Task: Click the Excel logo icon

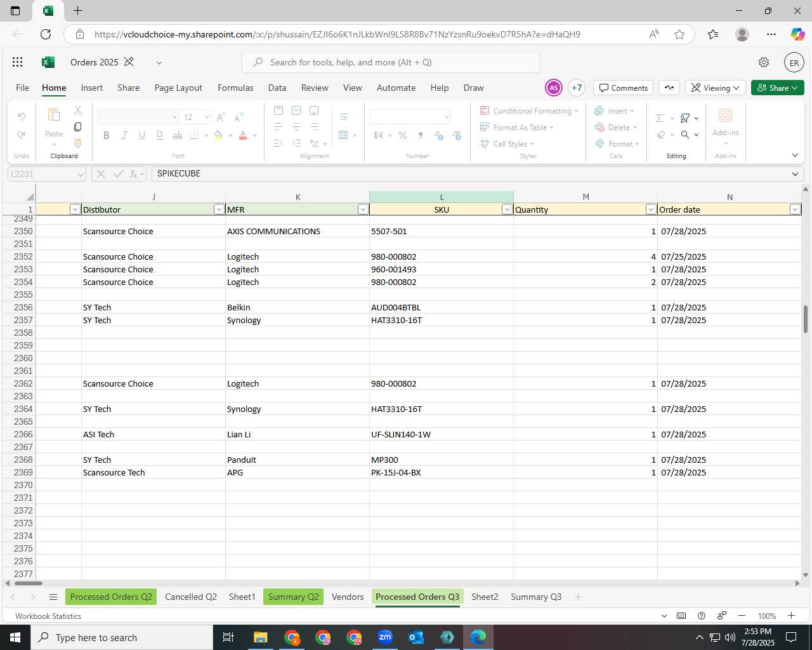Action: [x=48, y=62]
